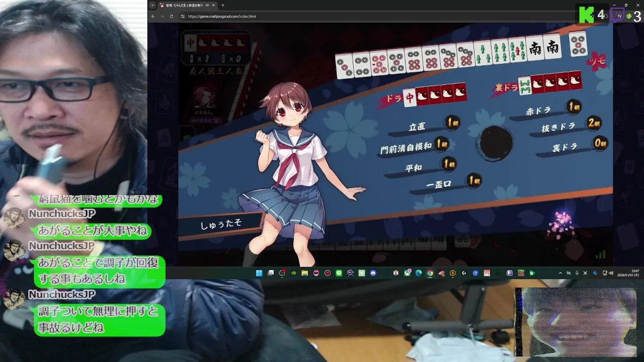Viewport: 644px width, 362px height.
Task: Open the green camera app on the taskbar
Action: 532,273
